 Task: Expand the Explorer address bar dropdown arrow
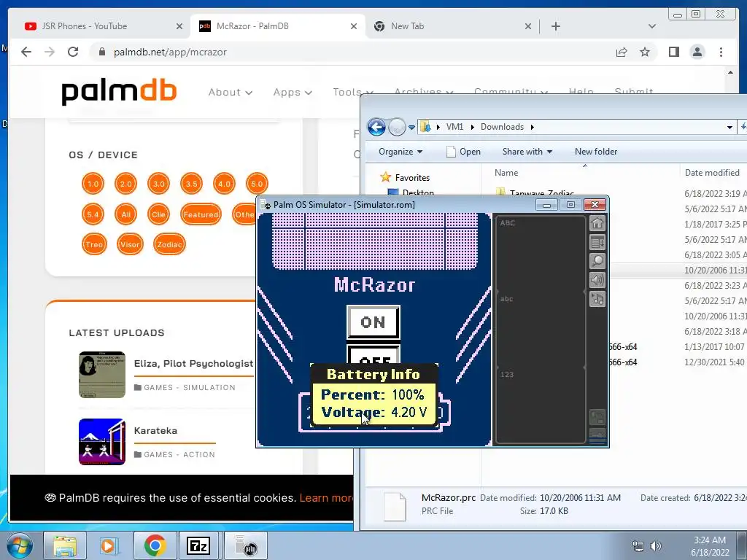point(729,127)
